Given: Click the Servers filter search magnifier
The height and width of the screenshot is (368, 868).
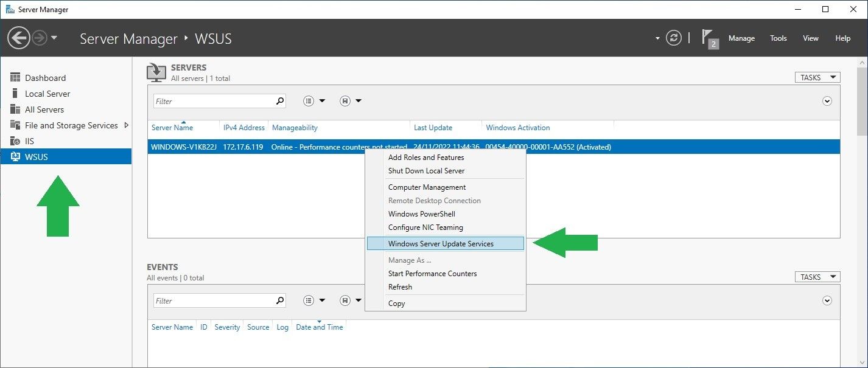Looking at the screenshot, I should coord(280,101).
